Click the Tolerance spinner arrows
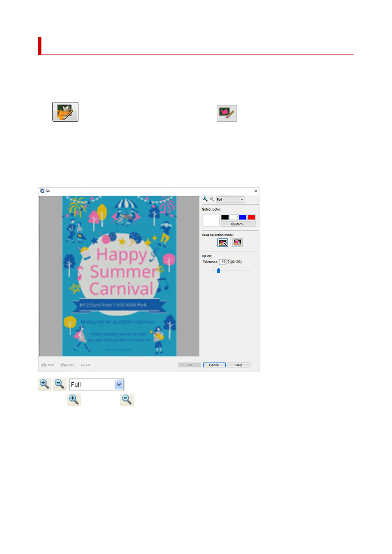This screenshot has height=554, width=392. coord(228,262)
